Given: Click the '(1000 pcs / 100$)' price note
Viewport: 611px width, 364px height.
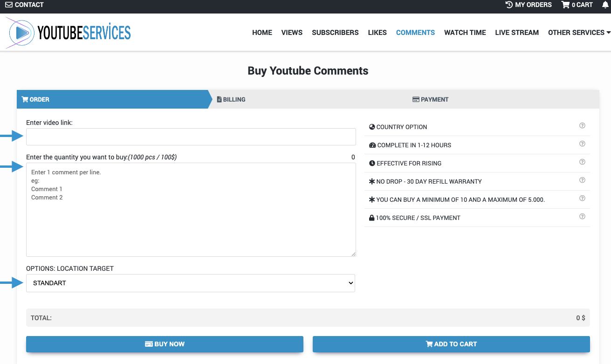Looking at the screenshot, I should click(x=152, y=157).
